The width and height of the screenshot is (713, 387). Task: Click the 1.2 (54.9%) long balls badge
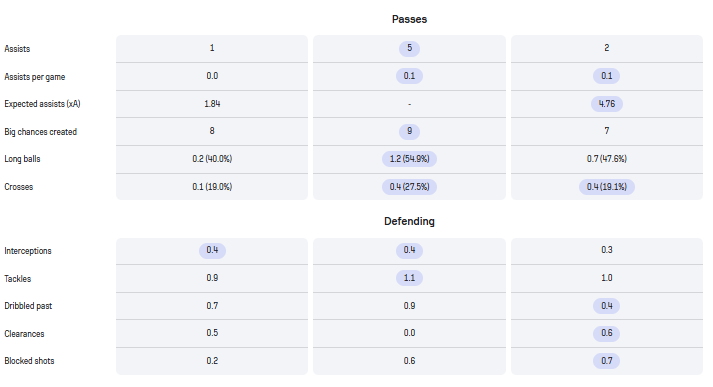(x=409, y=159)
